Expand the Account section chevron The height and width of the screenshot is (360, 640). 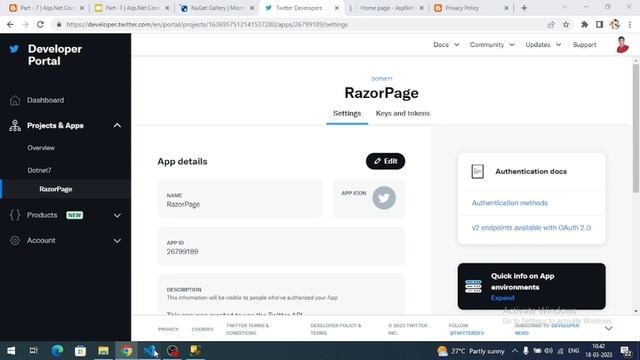pos(117,241)
